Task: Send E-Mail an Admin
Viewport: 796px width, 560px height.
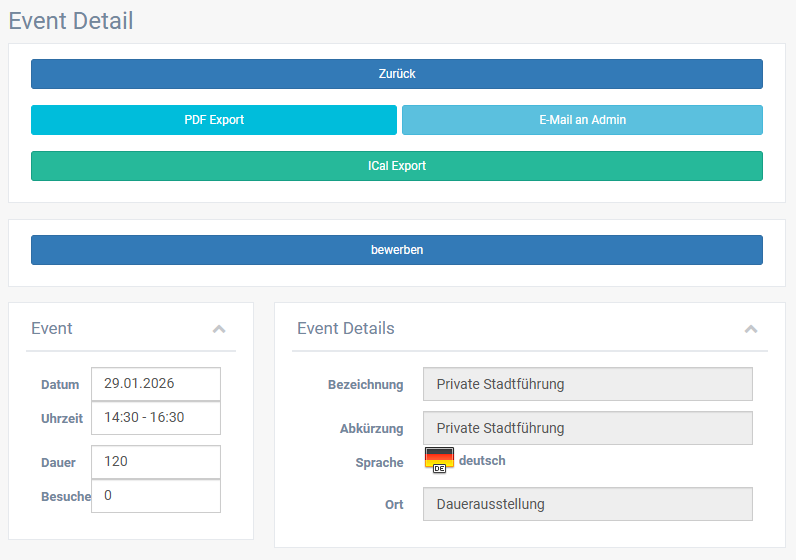Action: pyautogui.click(x=582, y=120)
